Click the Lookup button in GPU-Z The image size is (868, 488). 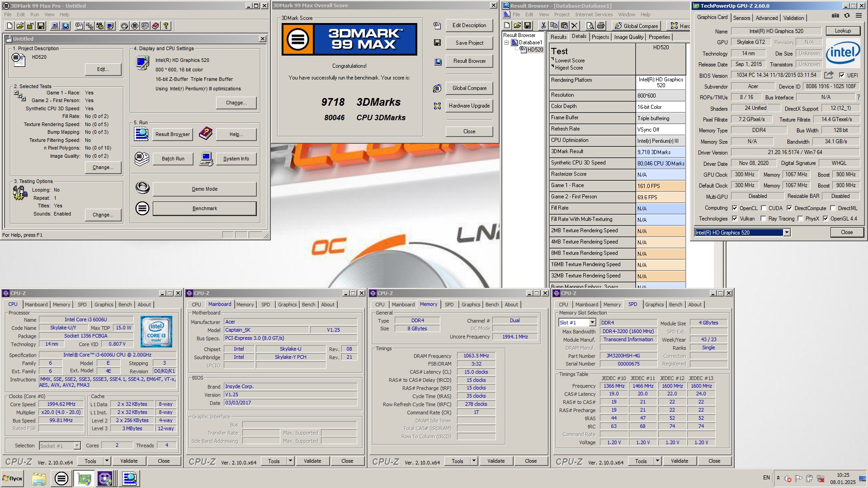click(843, 31)
